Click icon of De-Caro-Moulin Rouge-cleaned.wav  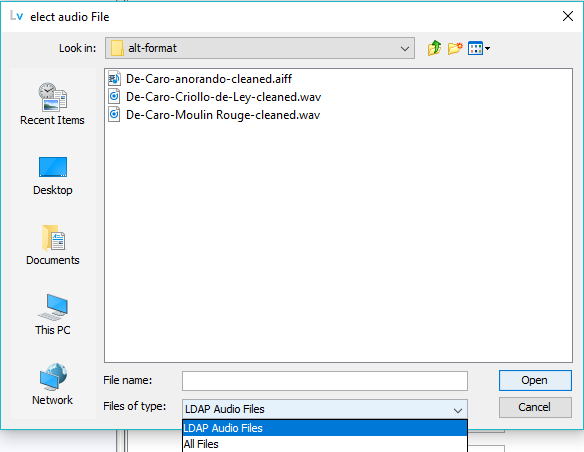coord(114,115)
